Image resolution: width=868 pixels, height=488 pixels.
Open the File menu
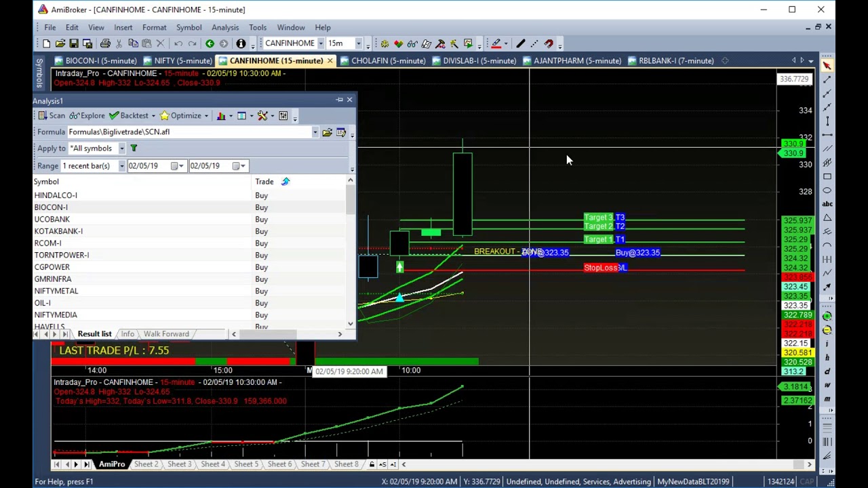click(50, 28)
